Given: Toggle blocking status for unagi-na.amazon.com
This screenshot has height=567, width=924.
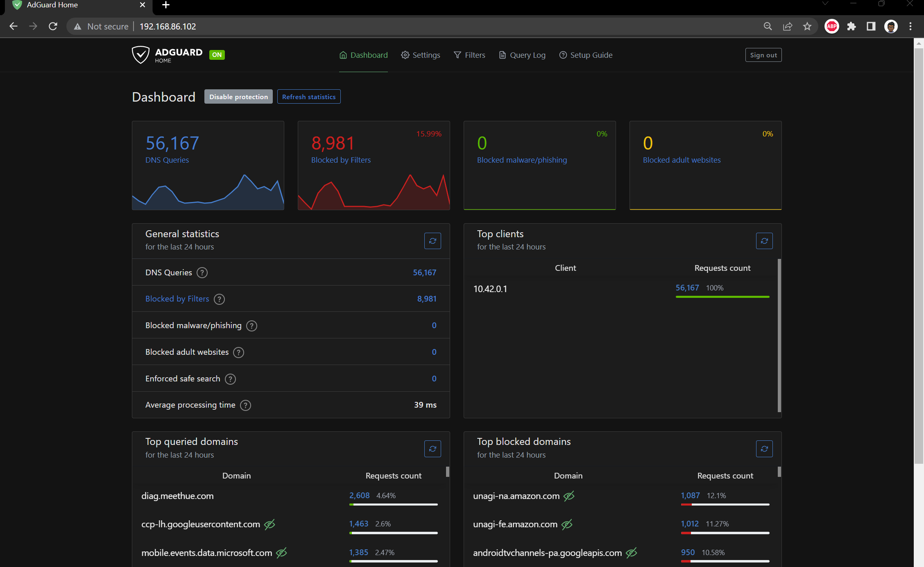Looking at the screenshot, I should click(x=569, y=496).
